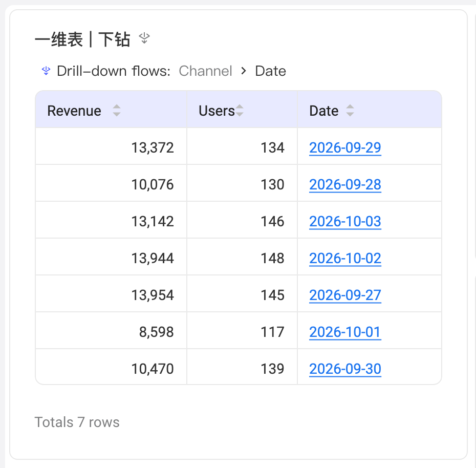Select revenue cell 10,076
The width and height of the screenshot is (476, 468).
pyautogui.click(x=111, y=183)
